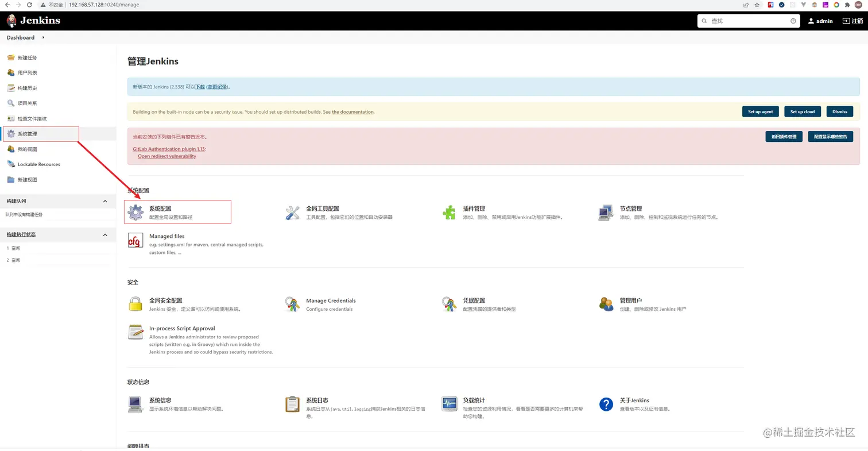Screen dimensions: 868x451
Task: Click the Lockable Resources icon
Action: point(11,164)
